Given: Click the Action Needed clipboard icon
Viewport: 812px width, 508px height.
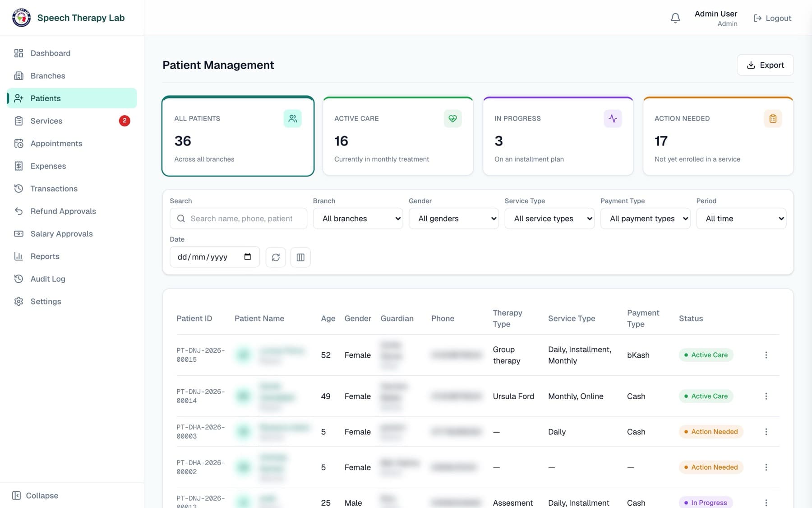Looking at the screenshot, I should coord(773,118).
